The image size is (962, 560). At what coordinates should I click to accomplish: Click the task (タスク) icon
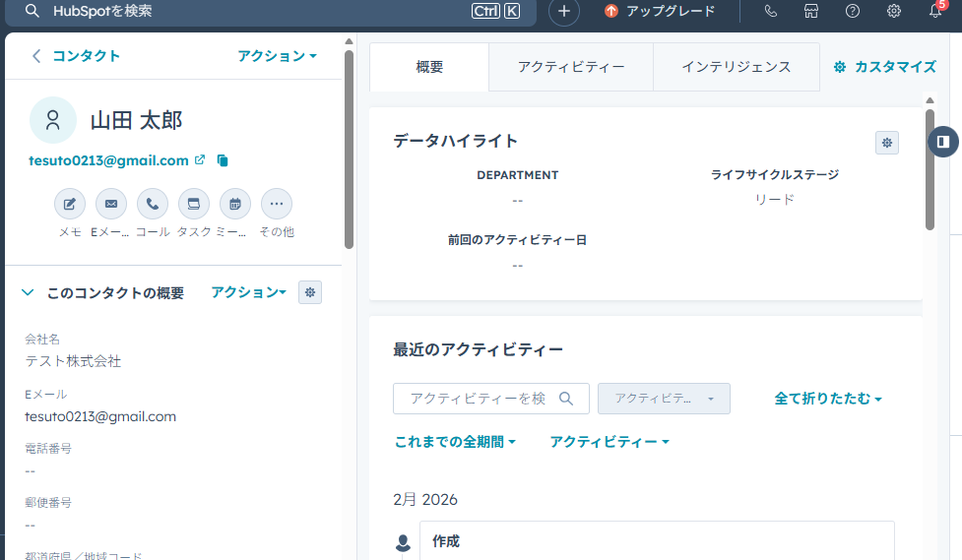[x=193, y=204]
